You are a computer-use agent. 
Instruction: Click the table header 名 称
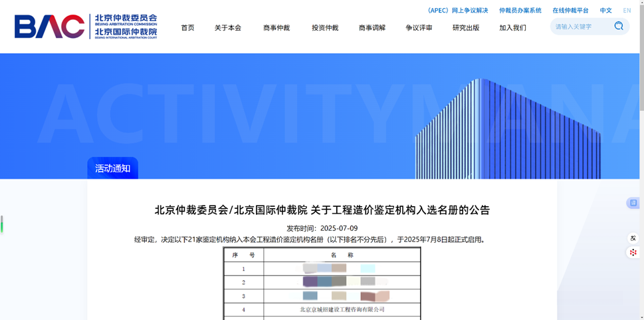pyautogui.click(x=342, y=255)
